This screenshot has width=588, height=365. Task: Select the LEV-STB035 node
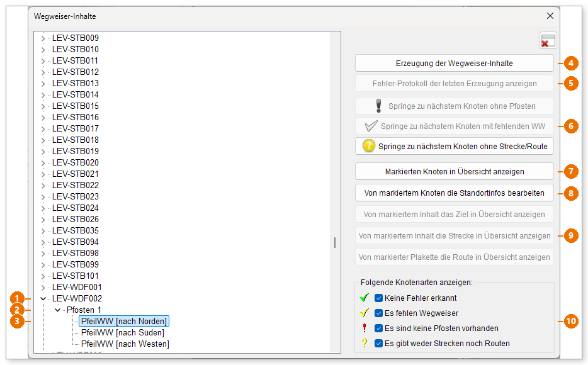click(x=76, y=230)
